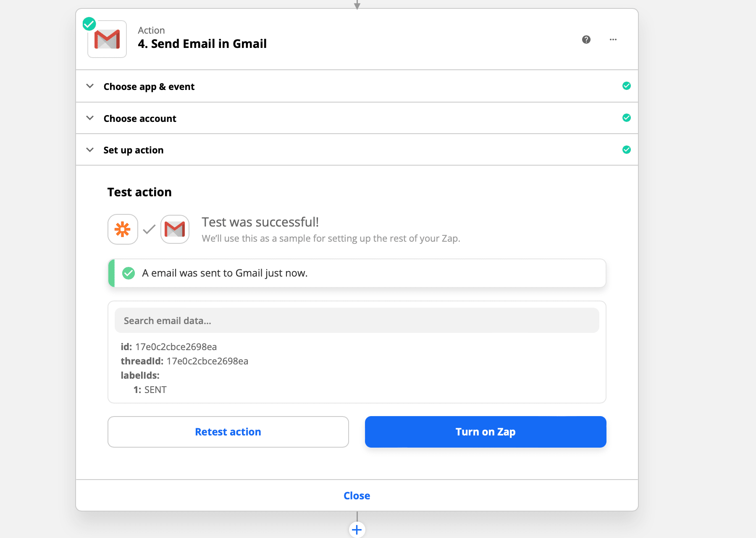Open the three-dot more options menu
The image size is (756, 538).
point(613,40)
